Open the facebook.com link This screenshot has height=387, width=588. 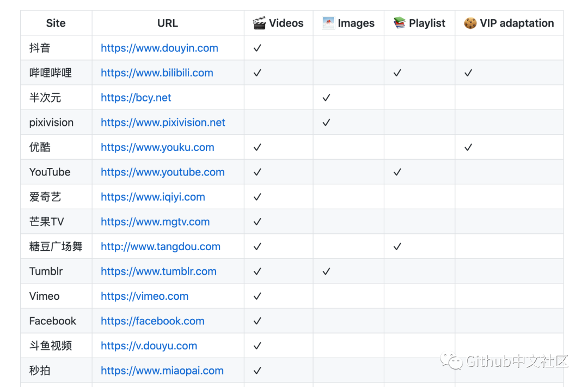pyautogui.click(x=152, y=321)
